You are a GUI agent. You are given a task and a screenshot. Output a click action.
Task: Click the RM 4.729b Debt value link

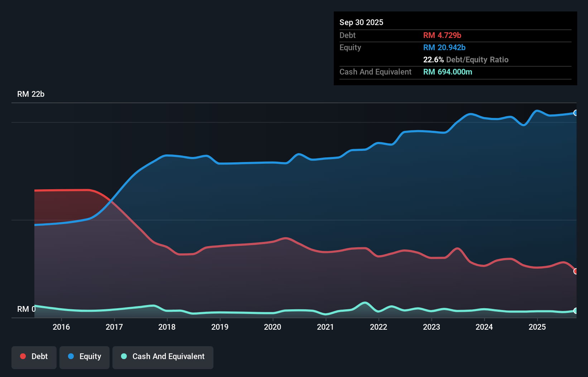pyautogui.click(x=442, y=35)
